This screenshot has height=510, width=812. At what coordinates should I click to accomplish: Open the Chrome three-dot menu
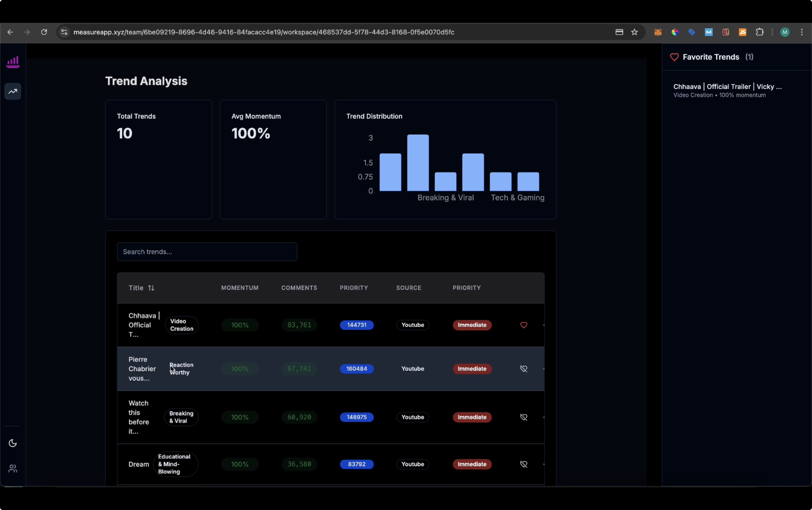[x=802, y=32]
